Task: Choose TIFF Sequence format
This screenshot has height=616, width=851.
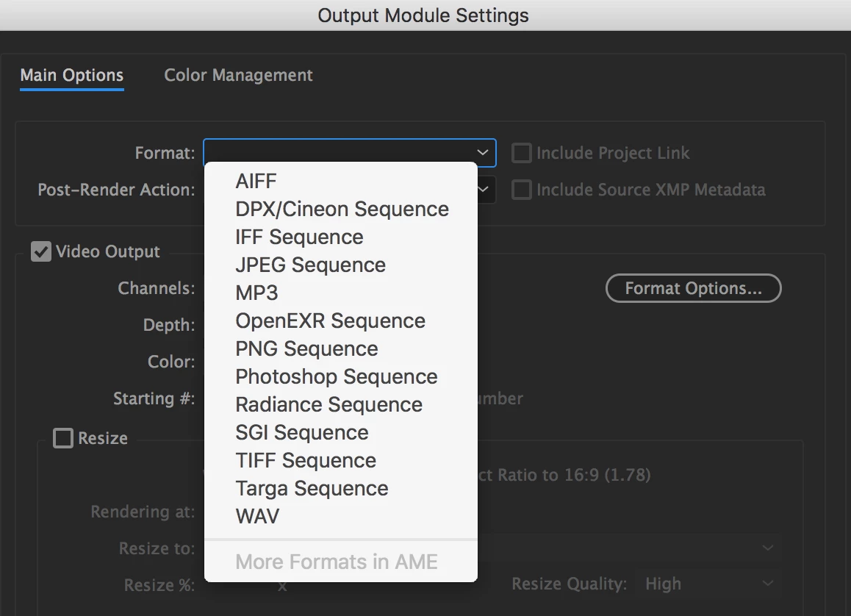Action: [x=306, y=460]
